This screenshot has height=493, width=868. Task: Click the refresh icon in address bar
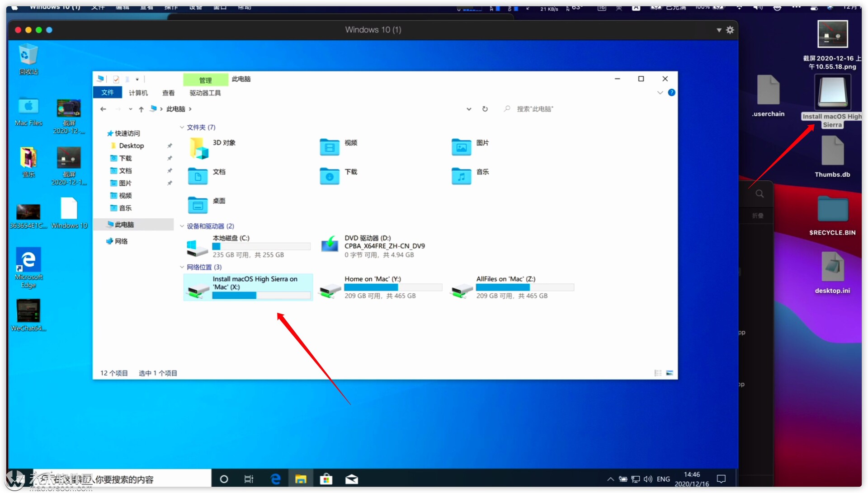[x=485, y=109]
